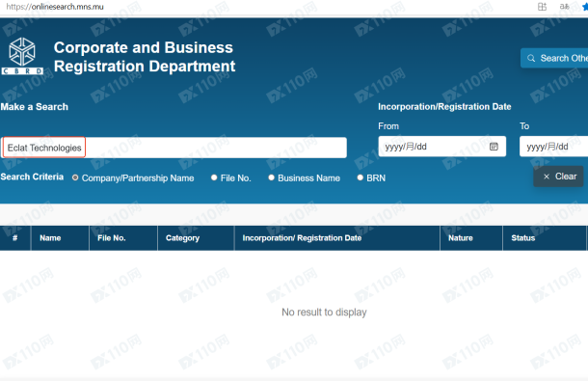The height and width of the screenshot is (381, 588).
Task: Click magnifier icon in Search Other button
Action: click(x=531, y=58)
